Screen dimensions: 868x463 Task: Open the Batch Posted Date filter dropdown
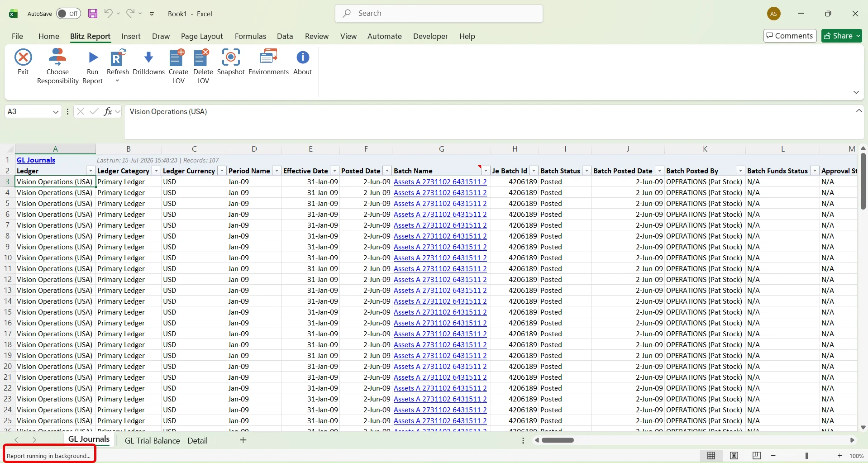[659, 171]
